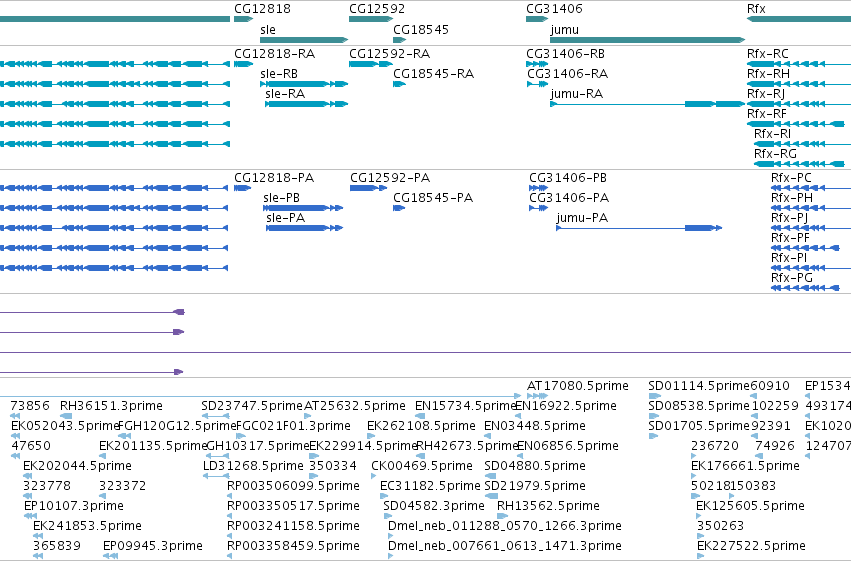The image size is (851, 561).
Task: Click the sle gene bar glyph
Action: coord(304,40)
